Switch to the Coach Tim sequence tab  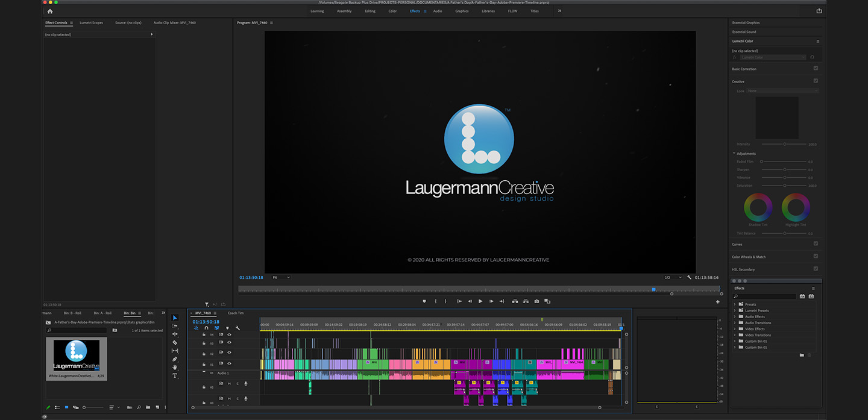coord(236,313)
